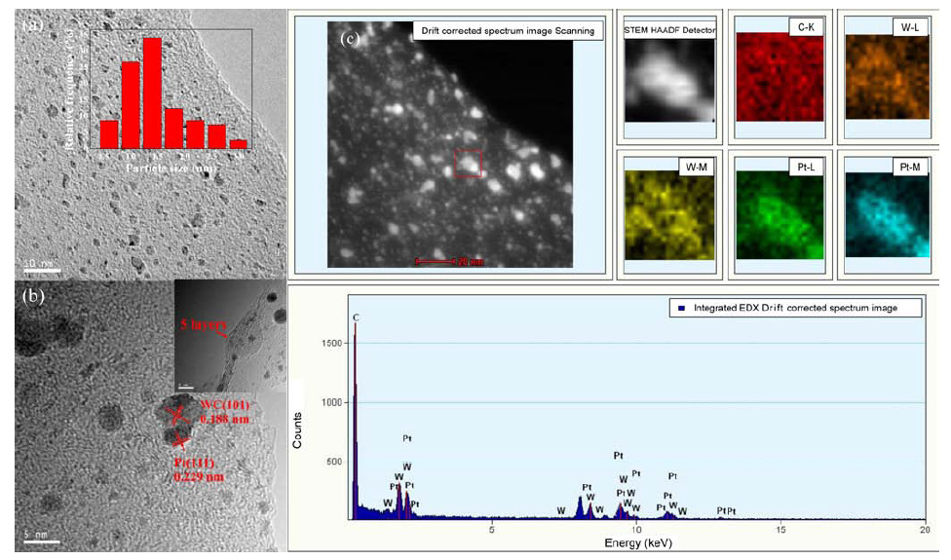Click the red selection box in STEM image

[x=469, y=164]
